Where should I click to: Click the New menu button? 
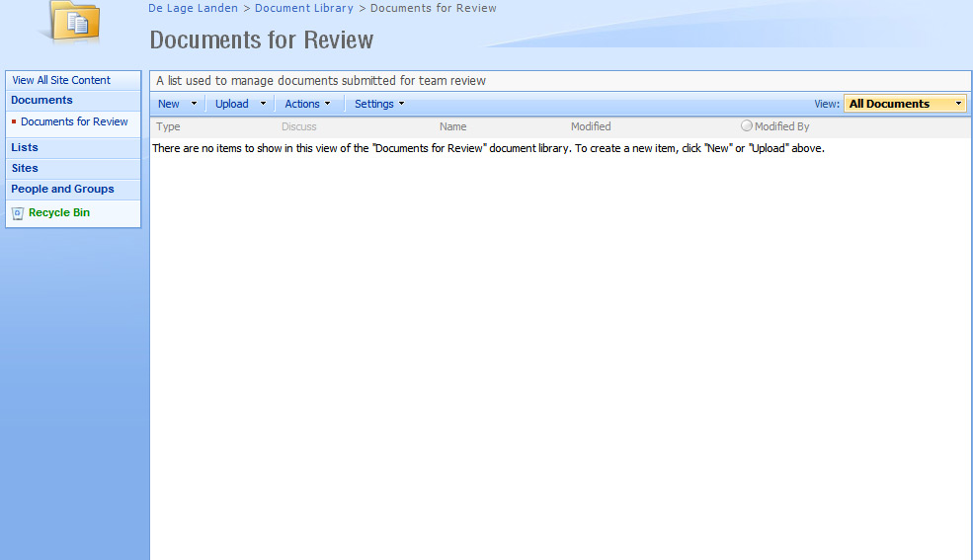(169, 104)
